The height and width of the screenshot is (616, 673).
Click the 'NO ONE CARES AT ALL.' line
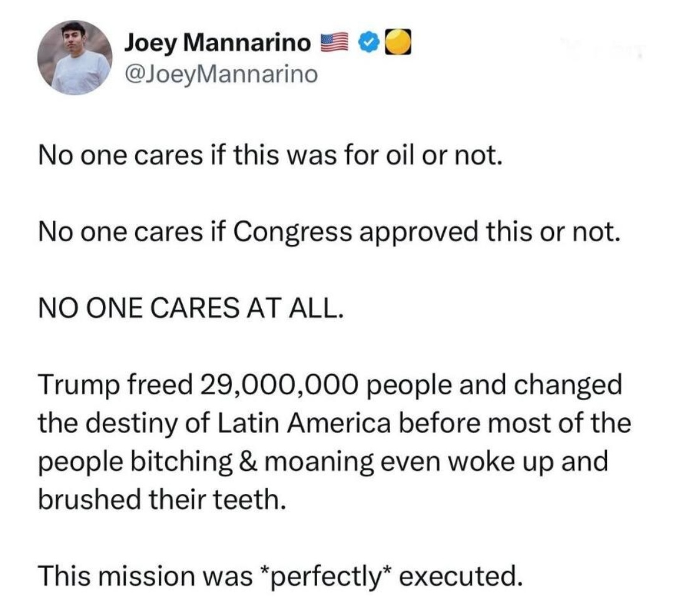tap(191, 308)
